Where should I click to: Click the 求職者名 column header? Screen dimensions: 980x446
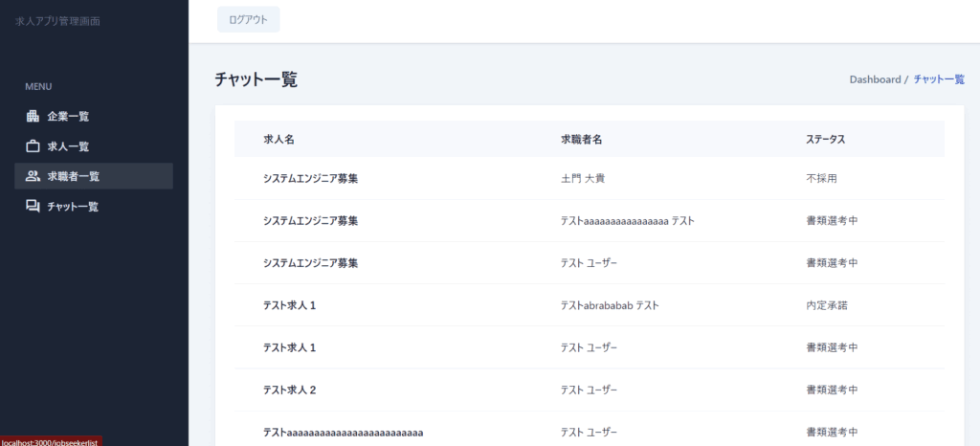[581, 140]
